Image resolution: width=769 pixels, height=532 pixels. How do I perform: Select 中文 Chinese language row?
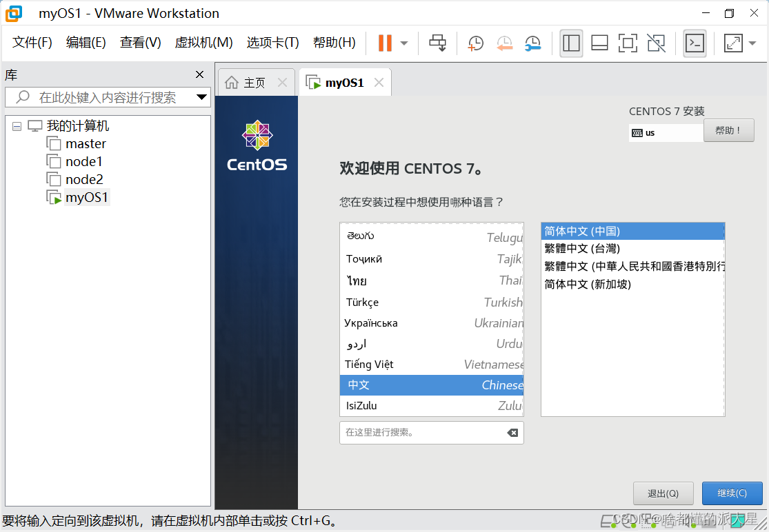432,385
